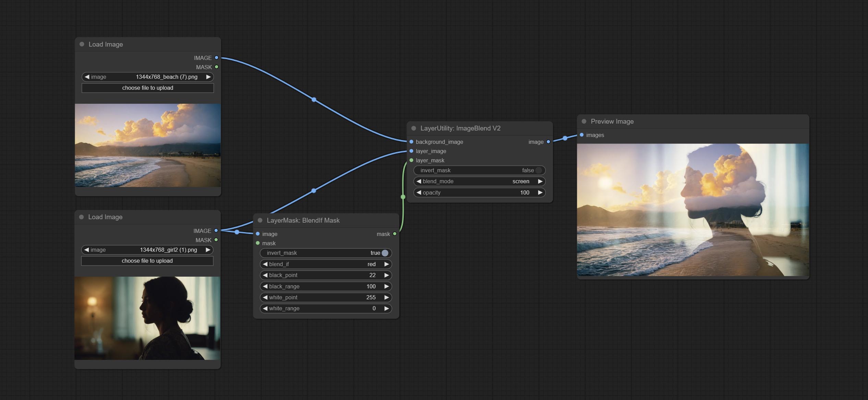Click the blended result preview thumbnail
The width and height of the screenshot is (868, 400).
[692, 210]
